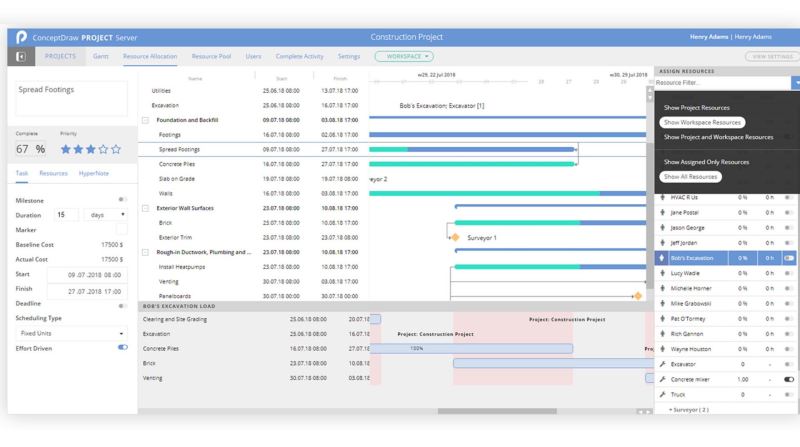Click person icon beside Wayne Houston

pos(662,349)
